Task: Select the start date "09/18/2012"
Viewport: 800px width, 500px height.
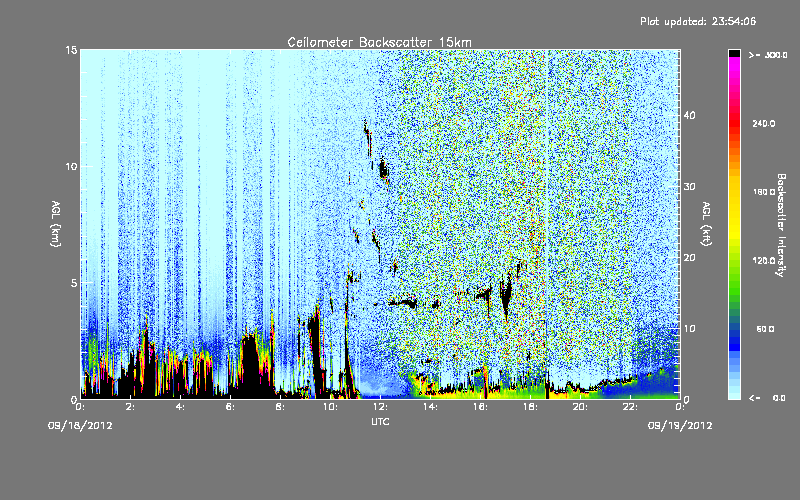Action: click(80, 426)
